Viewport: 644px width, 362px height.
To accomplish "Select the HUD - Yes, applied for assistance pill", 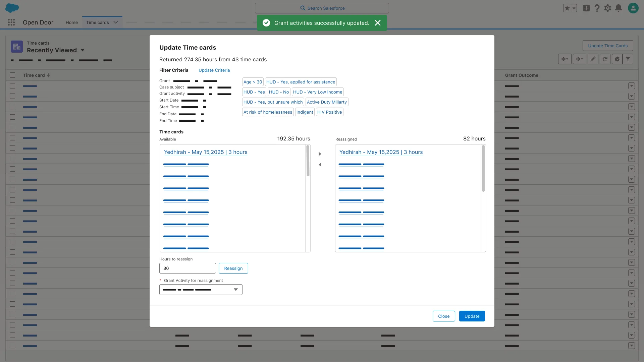I will [301, 82].
